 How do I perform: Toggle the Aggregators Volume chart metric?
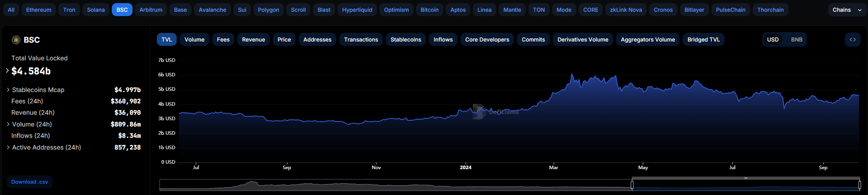pyautogui.click(x=648, y=40)
